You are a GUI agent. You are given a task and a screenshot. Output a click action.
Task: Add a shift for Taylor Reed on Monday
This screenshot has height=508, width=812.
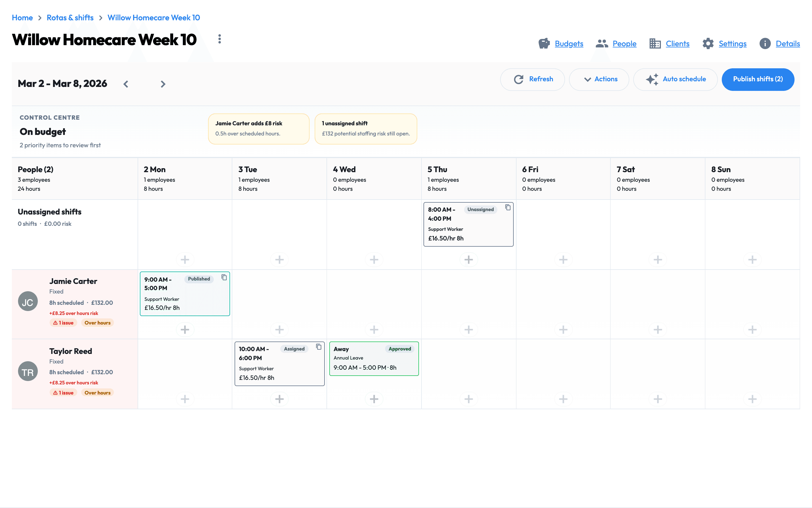[185, 399]
